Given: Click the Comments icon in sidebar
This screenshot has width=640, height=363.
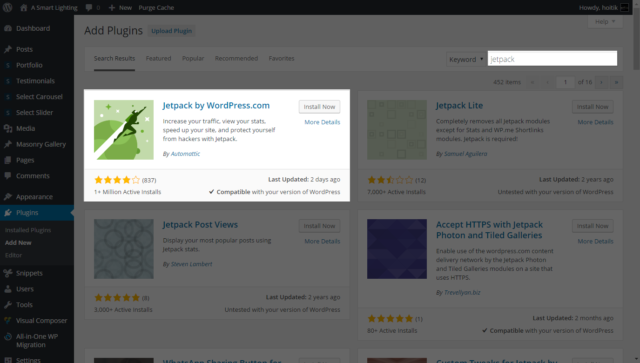Looking at the screenshot, I should [x=8, y=176].
